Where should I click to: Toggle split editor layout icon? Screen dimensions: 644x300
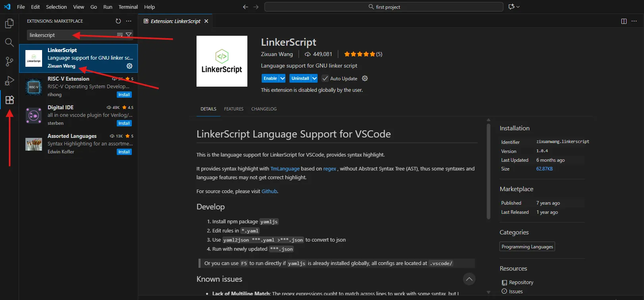tap(624, 21)
